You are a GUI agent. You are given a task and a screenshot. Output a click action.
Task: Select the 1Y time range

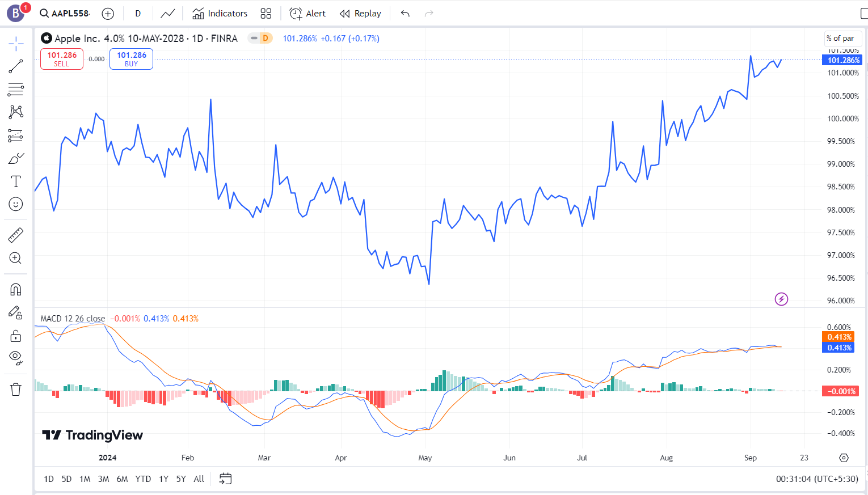pyautogui.click(x=164, y=479)
